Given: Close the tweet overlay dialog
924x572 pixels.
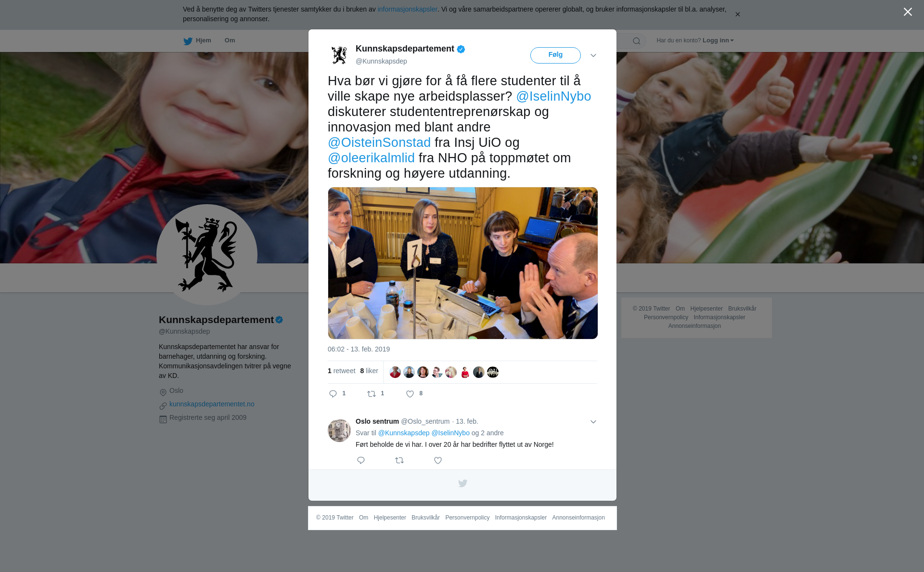Looking at the screenshot, I should pos(908,12).
